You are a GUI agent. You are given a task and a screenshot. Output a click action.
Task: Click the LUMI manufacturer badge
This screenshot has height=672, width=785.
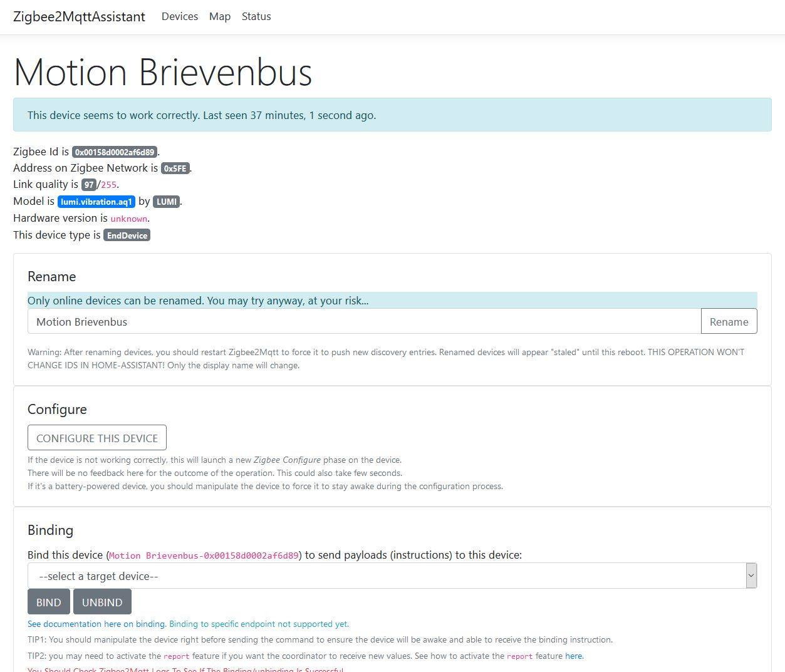tap(166, 202)
